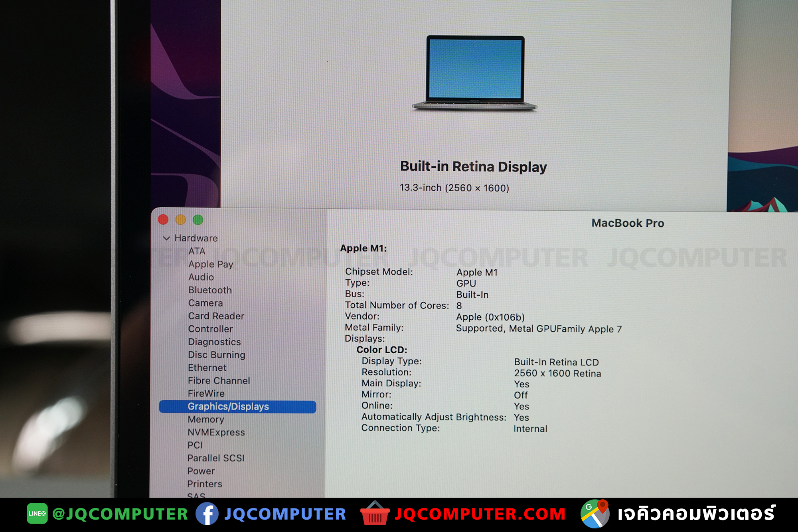Select Fibre Channel in the sidebar
798x532 pixels.
tap(219, 381)
